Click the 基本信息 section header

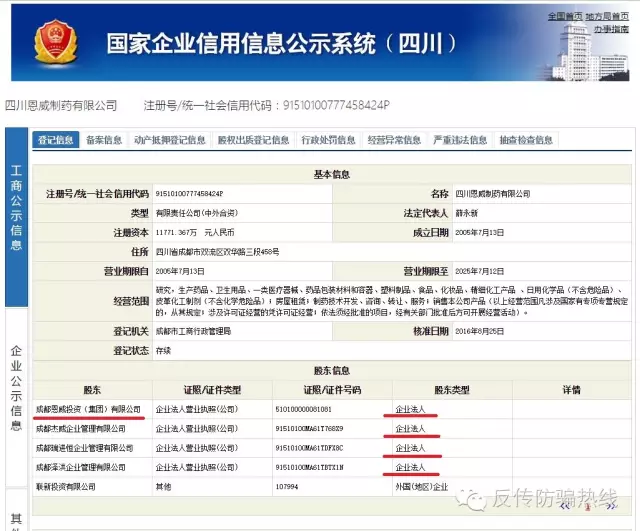[x=331, y=174]
